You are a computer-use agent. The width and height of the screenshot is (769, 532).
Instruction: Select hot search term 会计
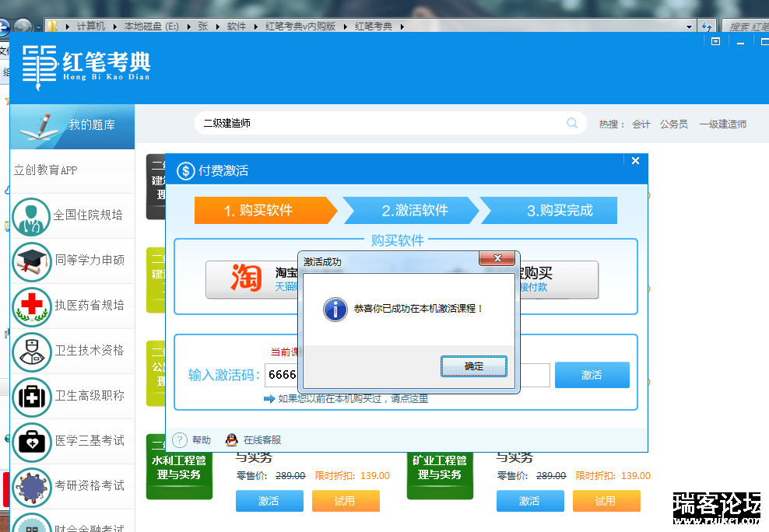pos(641,124)
